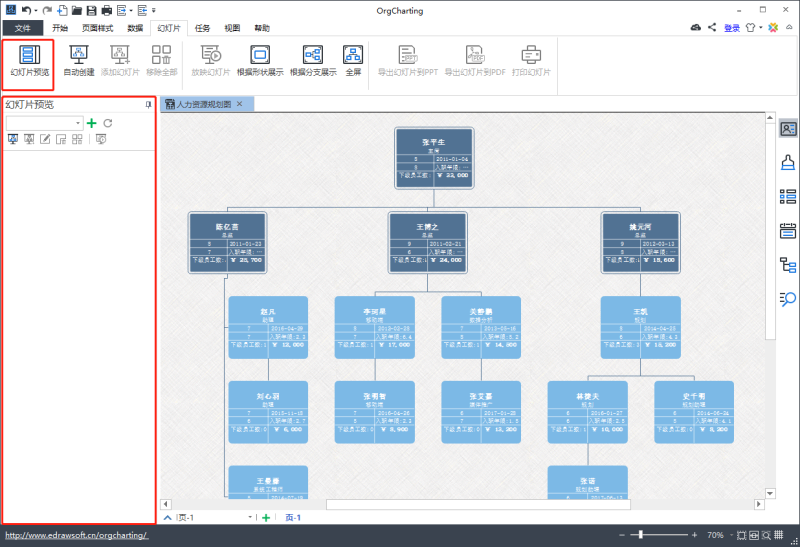Click the fit page icon in status bar

click(x=741, y=535)
